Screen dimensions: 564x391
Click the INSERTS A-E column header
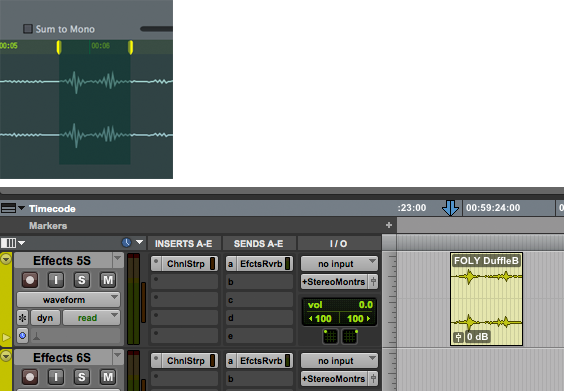[183, 244]
